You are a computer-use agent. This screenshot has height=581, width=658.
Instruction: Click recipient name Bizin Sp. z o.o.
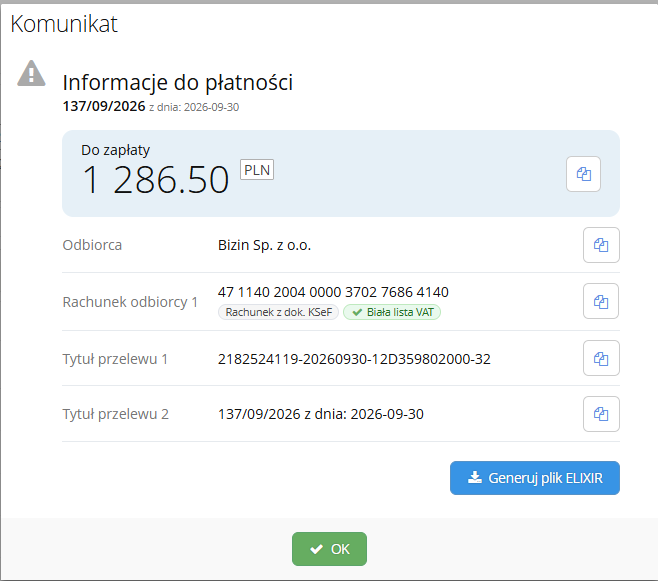(x=264, y=245)
